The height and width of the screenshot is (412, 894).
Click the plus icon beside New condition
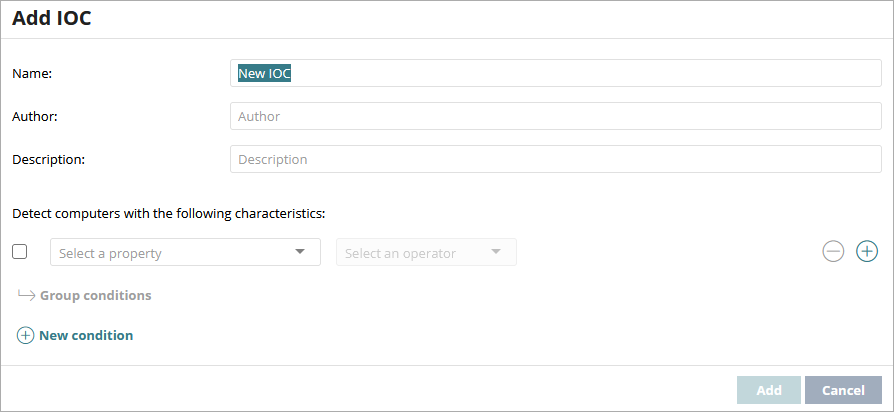click(25, 336)
